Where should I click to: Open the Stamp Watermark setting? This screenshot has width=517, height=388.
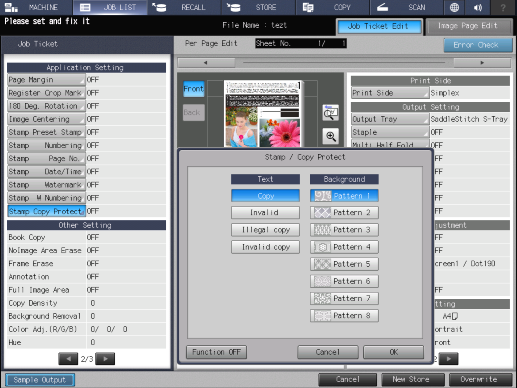46,185
